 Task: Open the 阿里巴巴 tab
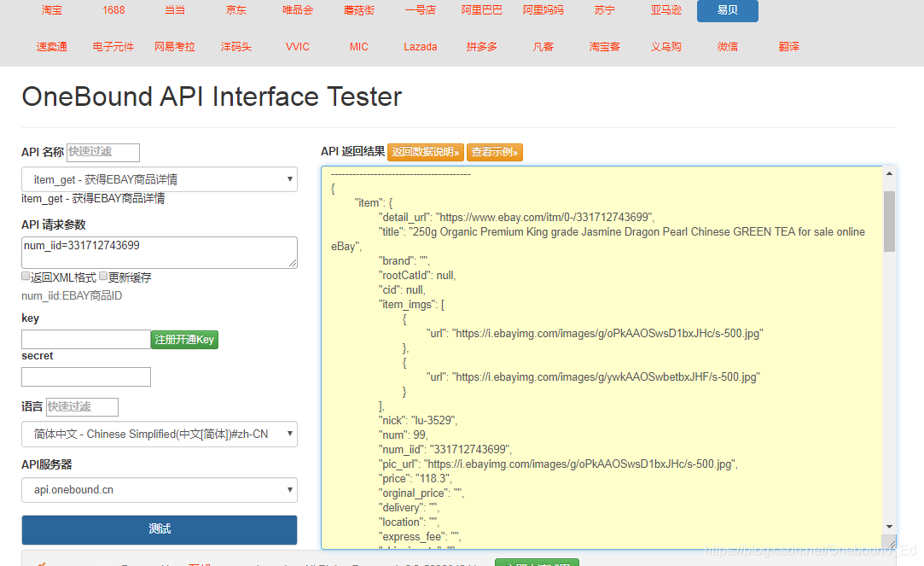coord(481,10)
